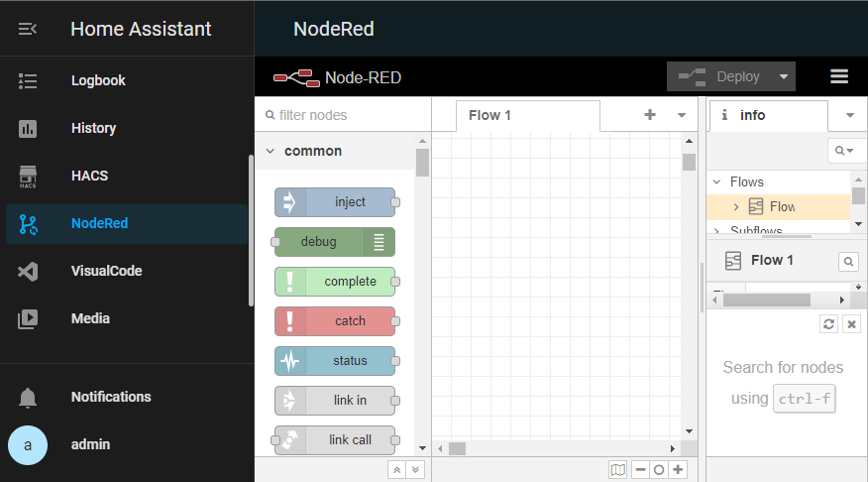The width and height of the screenshot is (868, 482).
Task: Select NodeRed in the sidebar
Action: (x=127, y=224)
